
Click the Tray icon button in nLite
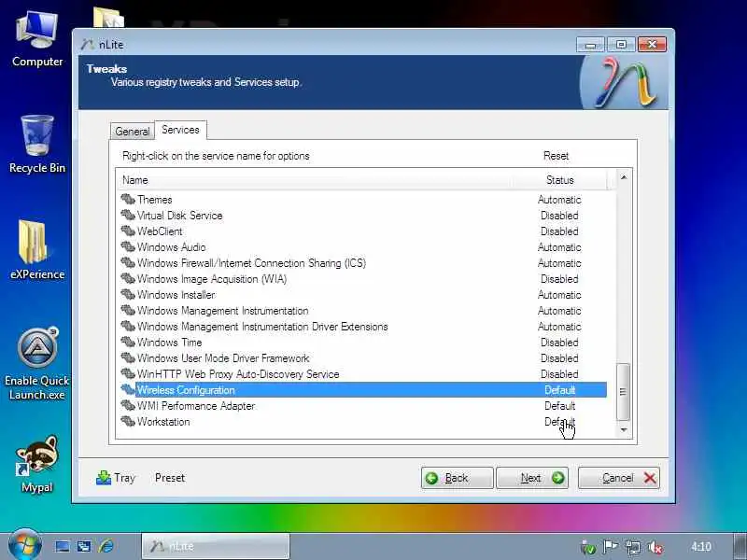point(116,478)
